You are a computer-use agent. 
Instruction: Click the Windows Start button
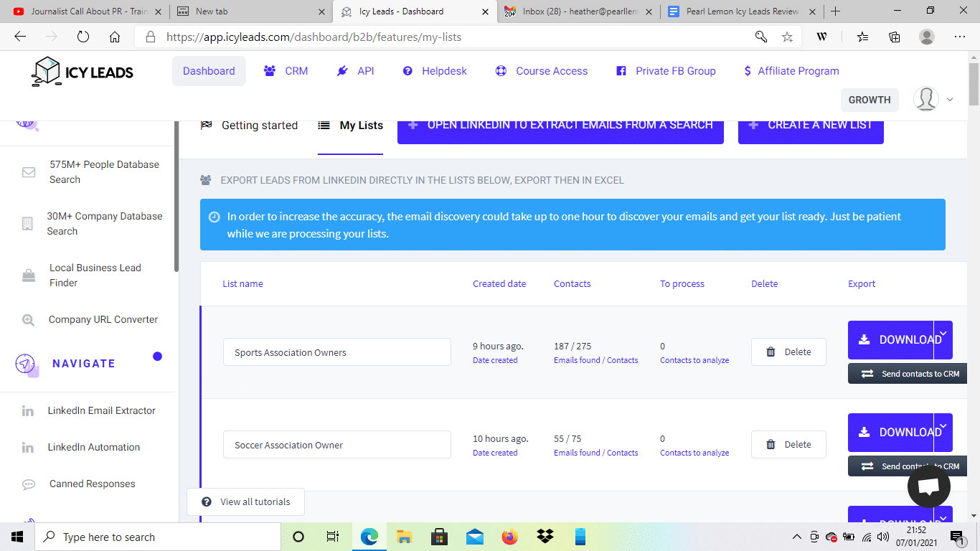click(x=17, y=537)
